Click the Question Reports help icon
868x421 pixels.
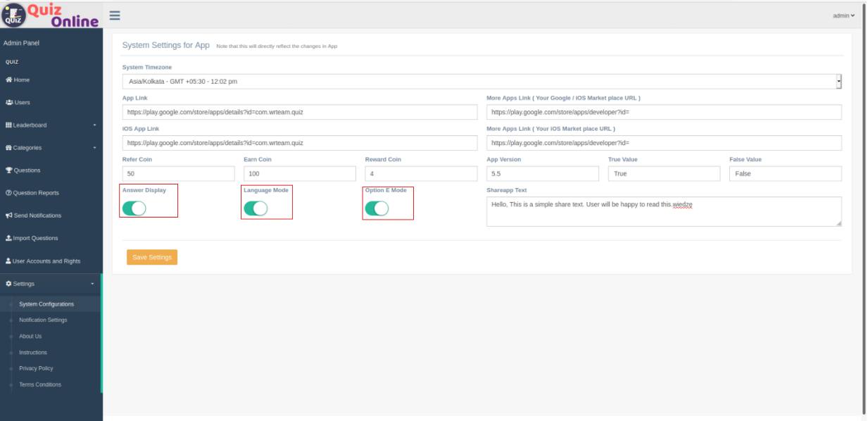click(8, 193)
